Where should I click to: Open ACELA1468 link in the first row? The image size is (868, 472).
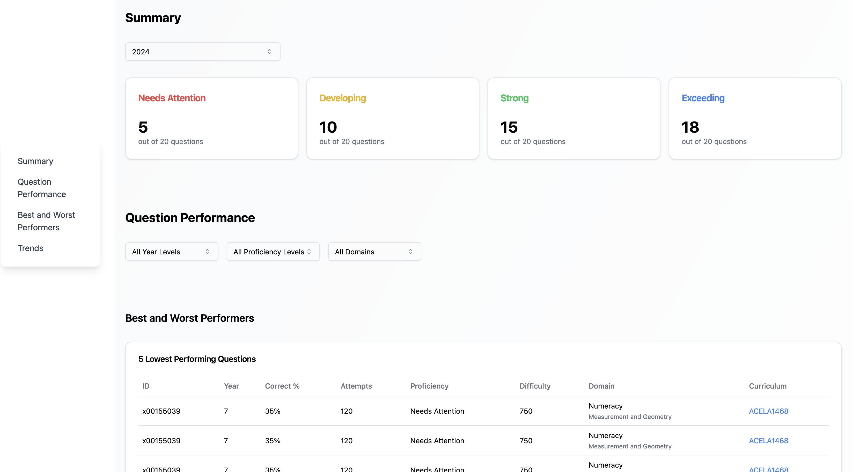click(x=768, y=411)
